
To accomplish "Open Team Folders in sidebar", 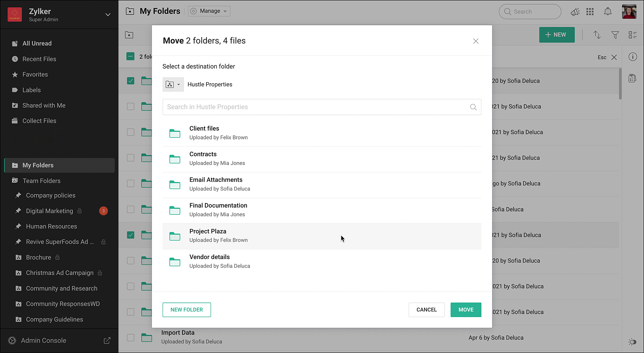I will (42, 181).
